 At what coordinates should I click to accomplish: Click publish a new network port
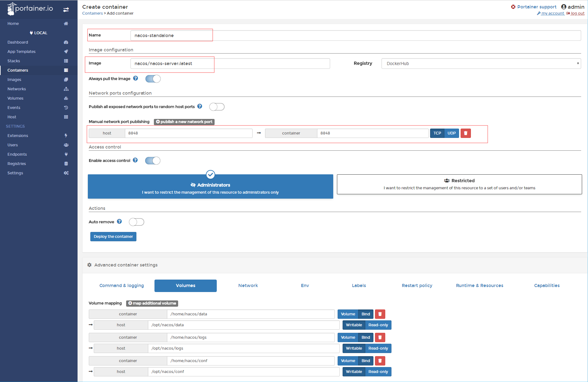[x=184, y=122]
